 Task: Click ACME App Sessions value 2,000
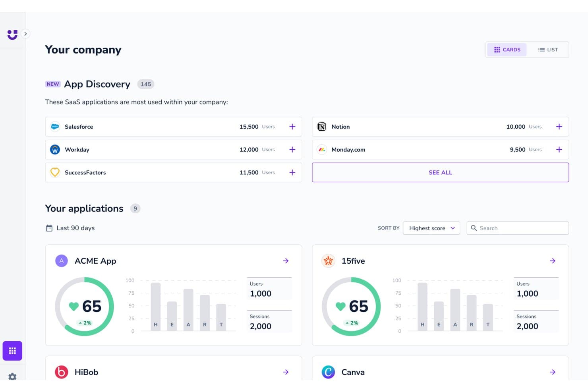(x=261, y=326)
